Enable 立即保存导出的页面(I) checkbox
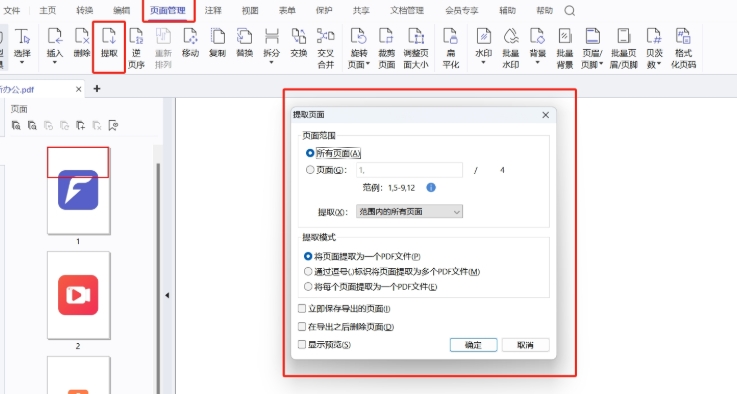Viewport: 737px width, 394px height. [302, 308]
